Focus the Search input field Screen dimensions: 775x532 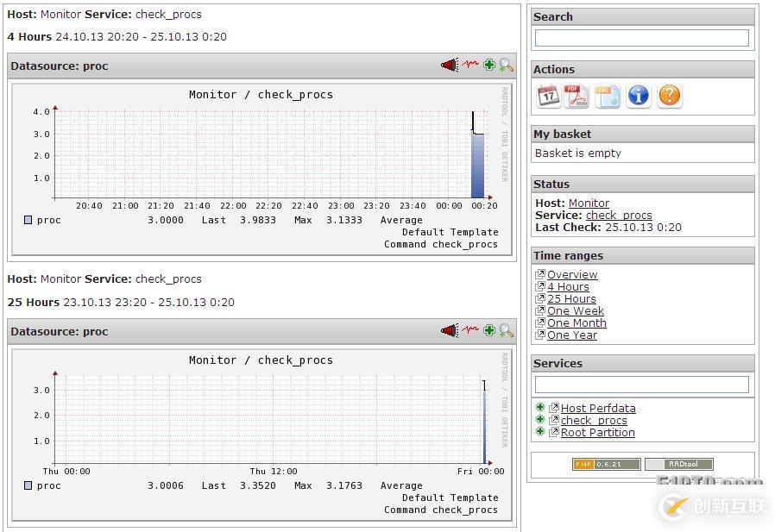[642, 38]
